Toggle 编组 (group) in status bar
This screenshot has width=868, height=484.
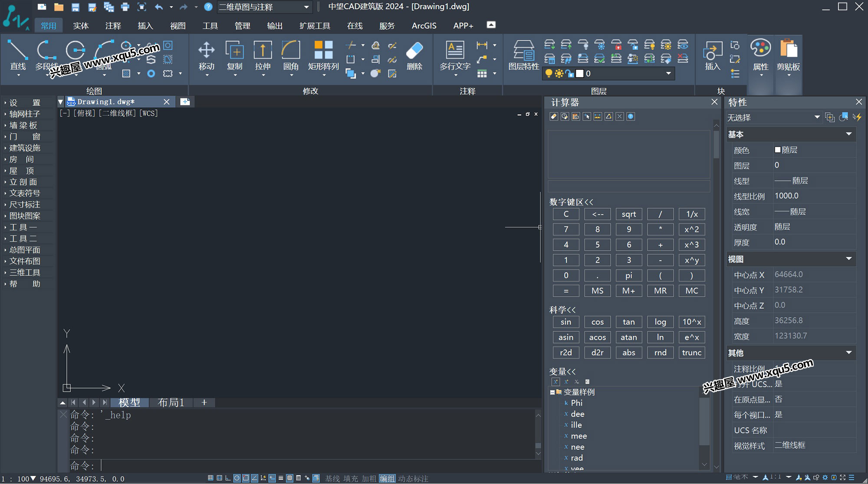coord(387,478)
